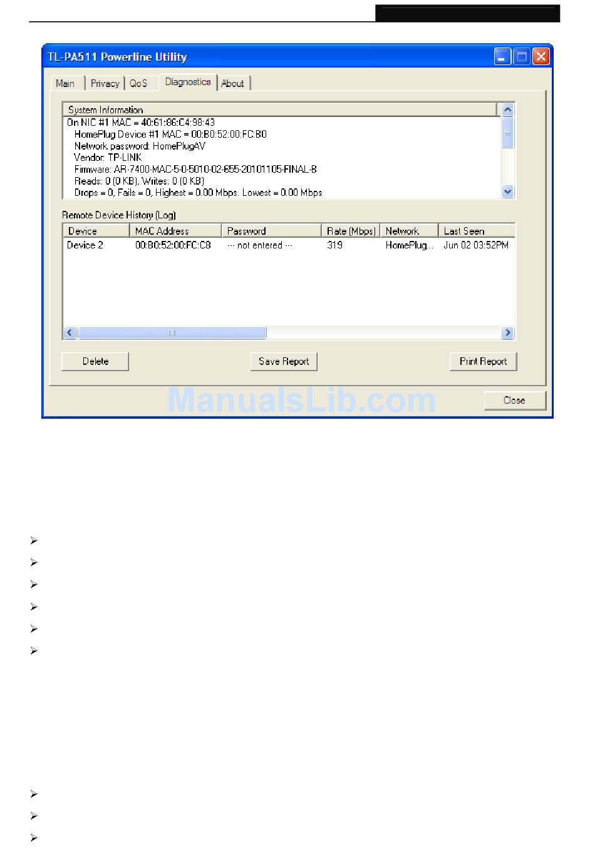The image size is (595, 868).
Task: Close window using the red X icon
Action: coord(541,57)
